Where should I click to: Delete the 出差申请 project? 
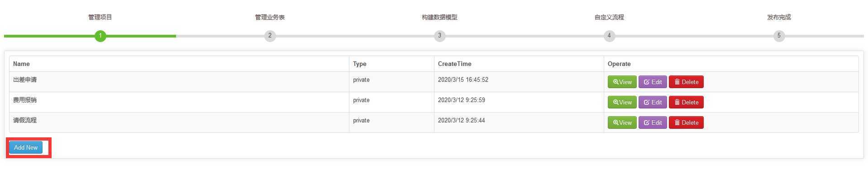click(686, 82)
